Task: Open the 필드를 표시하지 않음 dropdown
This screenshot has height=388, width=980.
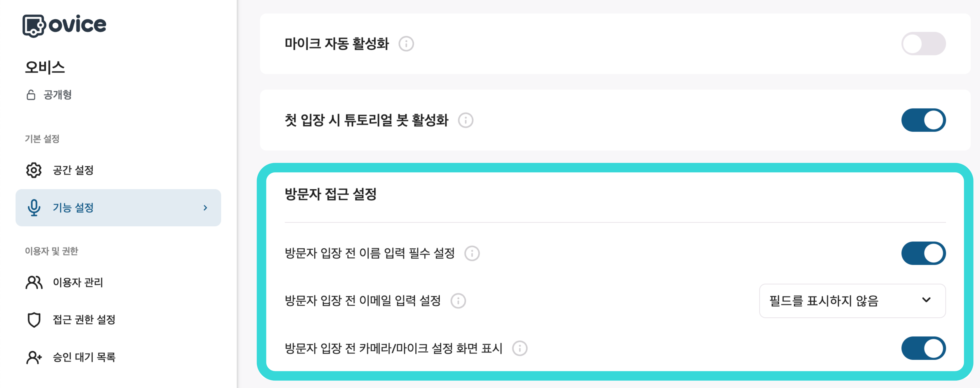Action: pyautogui.click(x=852, y=300)
